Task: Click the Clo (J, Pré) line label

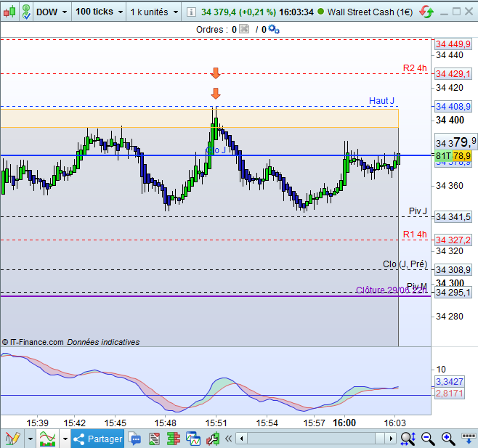Action: [405, 264]
